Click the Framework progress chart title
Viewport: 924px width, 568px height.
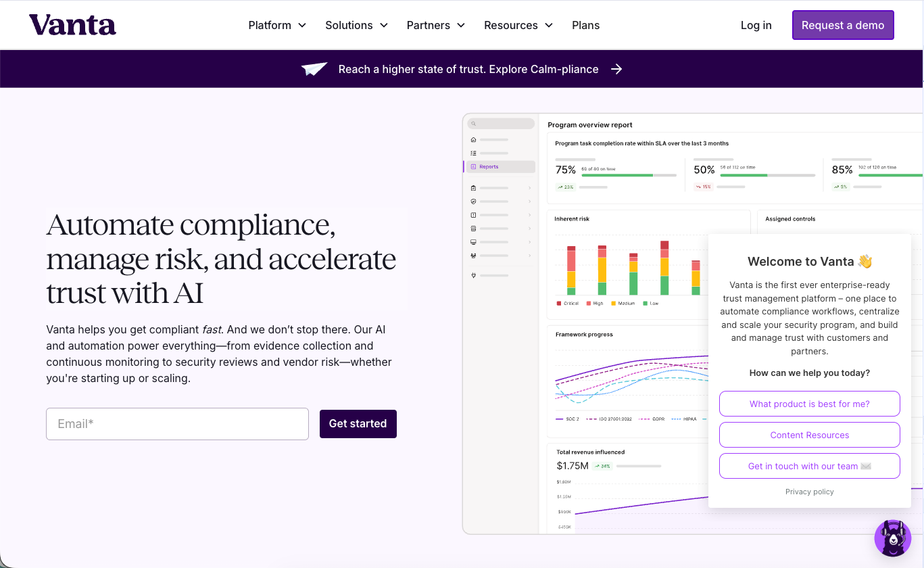click(x=584, y=334)
